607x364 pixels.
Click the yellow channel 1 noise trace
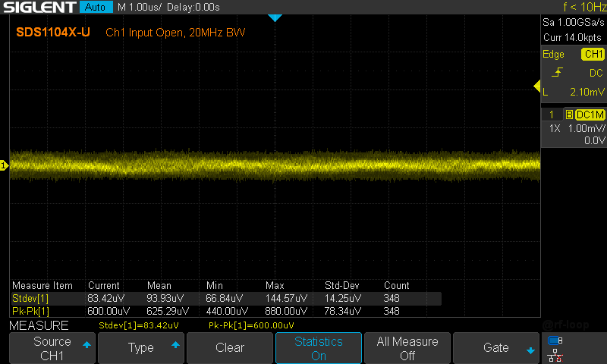[275, 165]
